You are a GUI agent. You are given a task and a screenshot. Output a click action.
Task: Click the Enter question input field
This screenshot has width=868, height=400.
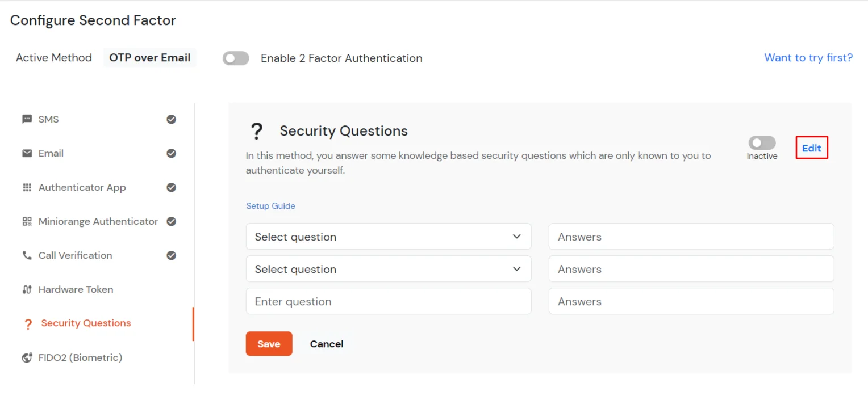(388, 301)
